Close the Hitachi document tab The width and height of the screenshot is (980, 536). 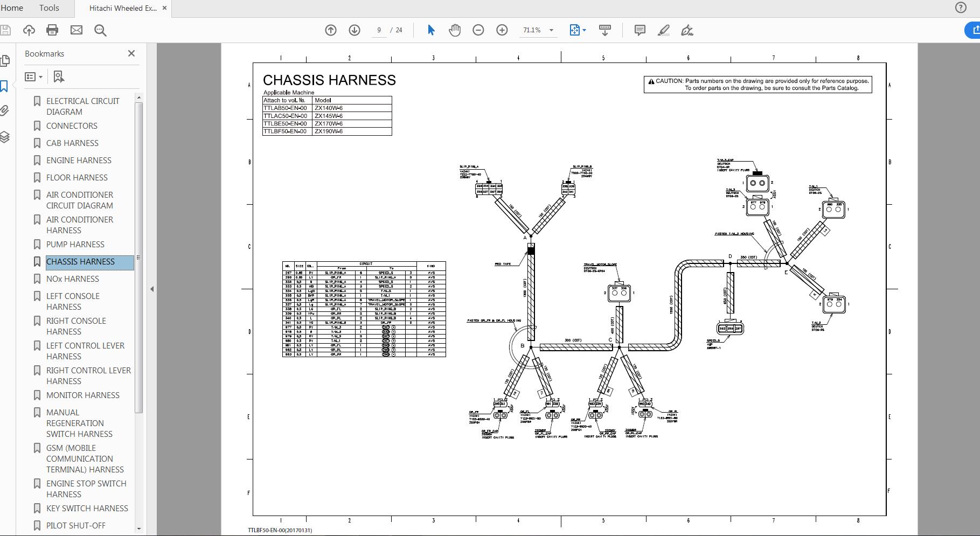pyautogui.click(x=165, y=8)
